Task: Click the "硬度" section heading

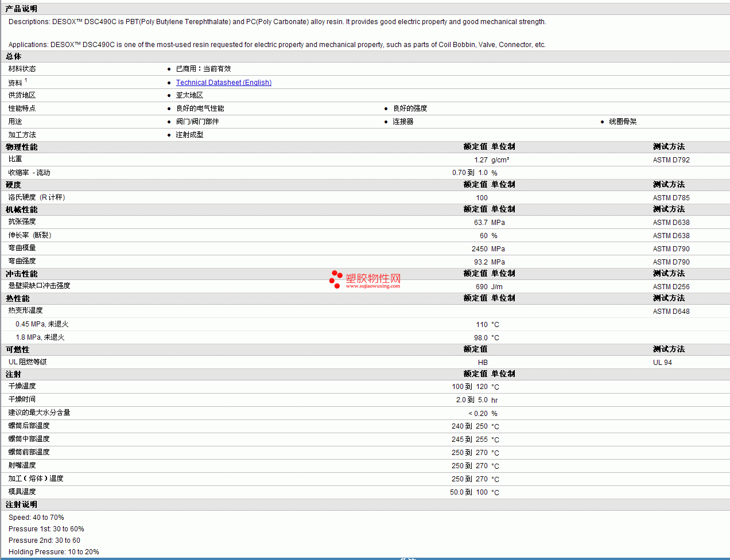Action: coord(14,185)
